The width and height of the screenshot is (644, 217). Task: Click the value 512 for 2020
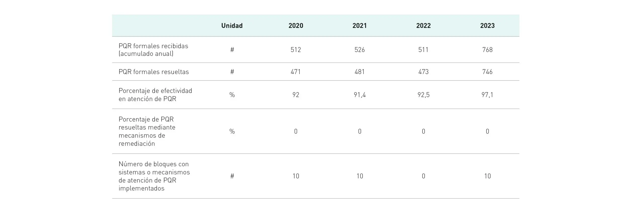tap(296, 50)
